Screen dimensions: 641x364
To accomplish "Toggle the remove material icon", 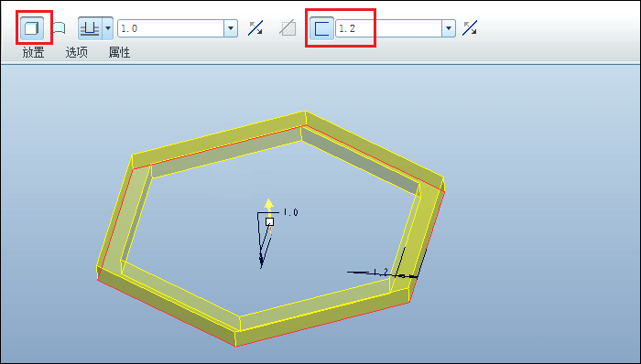I will (288, 28).
